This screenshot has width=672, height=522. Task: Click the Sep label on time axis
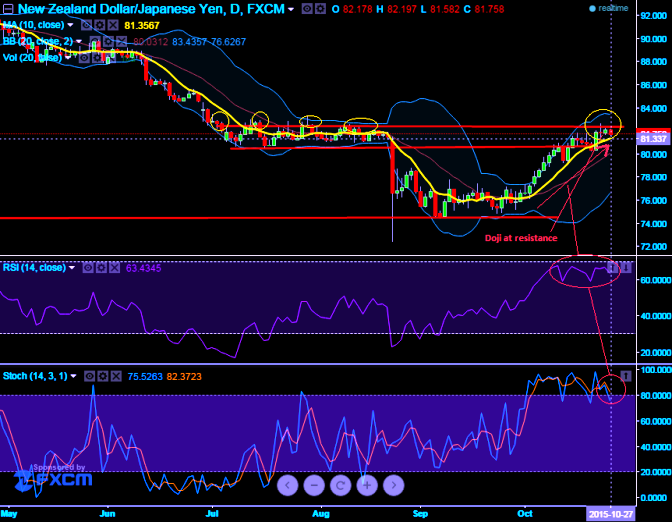(420, 513)
